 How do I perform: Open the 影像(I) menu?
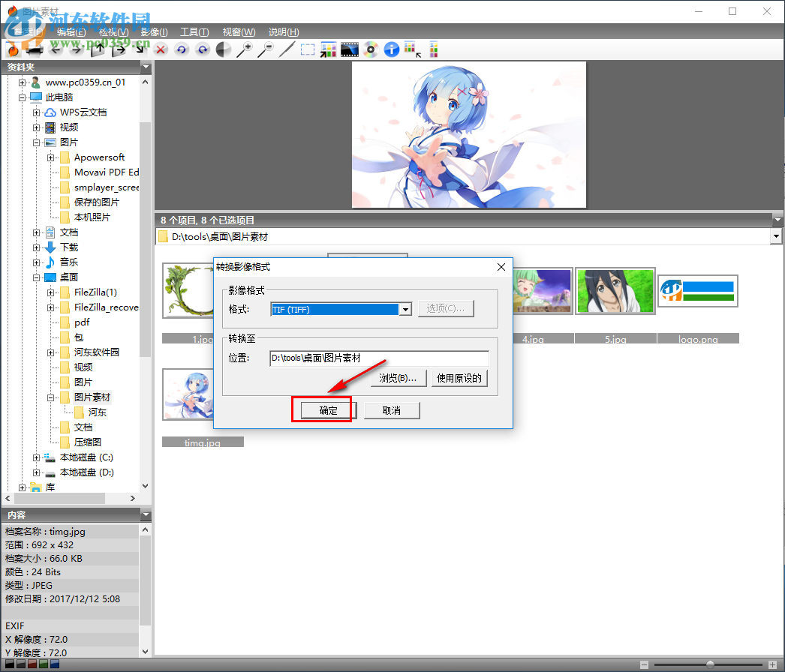154,32
